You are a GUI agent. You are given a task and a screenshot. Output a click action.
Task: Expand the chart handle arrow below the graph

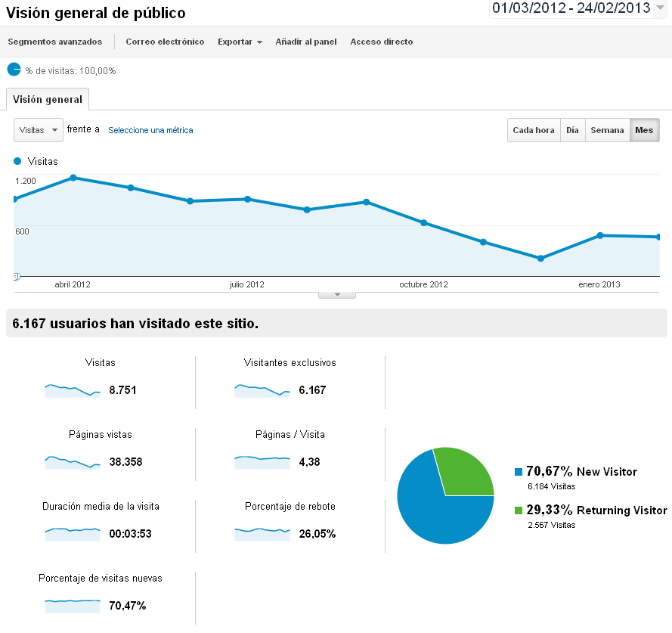tap(337, 295)
